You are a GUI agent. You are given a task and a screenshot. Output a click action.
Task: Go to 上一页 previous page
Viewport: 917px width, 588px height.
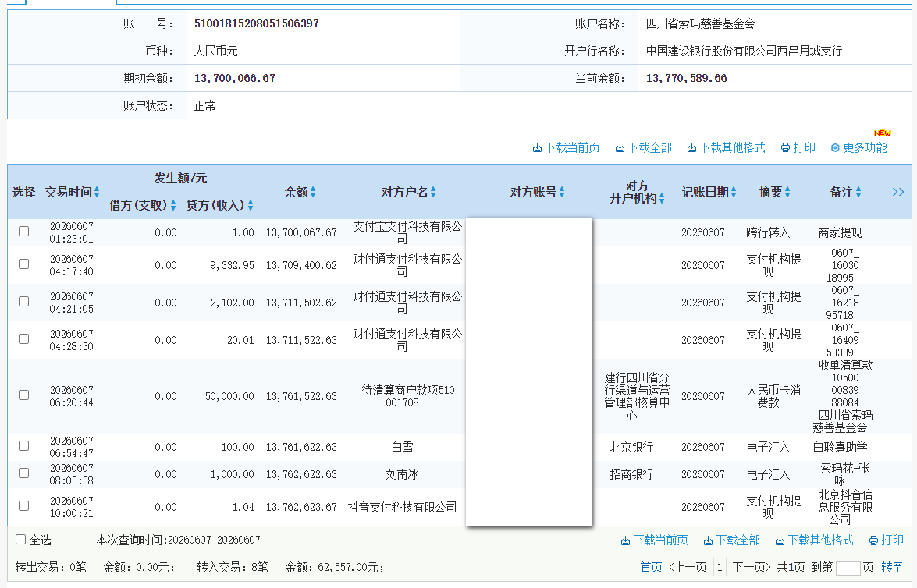point(688,567)
